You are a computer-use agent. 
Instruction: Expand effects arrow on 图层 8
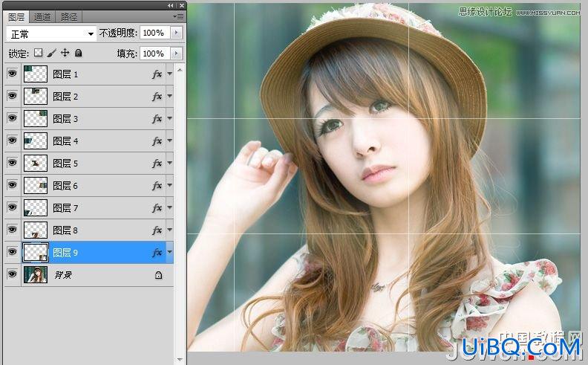(x=169, y=230)
